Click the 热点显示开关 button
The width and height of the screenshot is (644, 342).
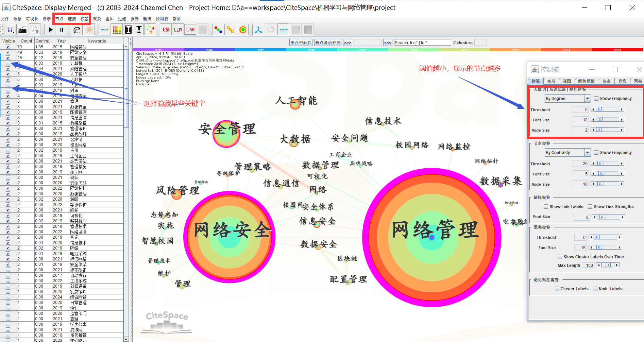(328, 42)
